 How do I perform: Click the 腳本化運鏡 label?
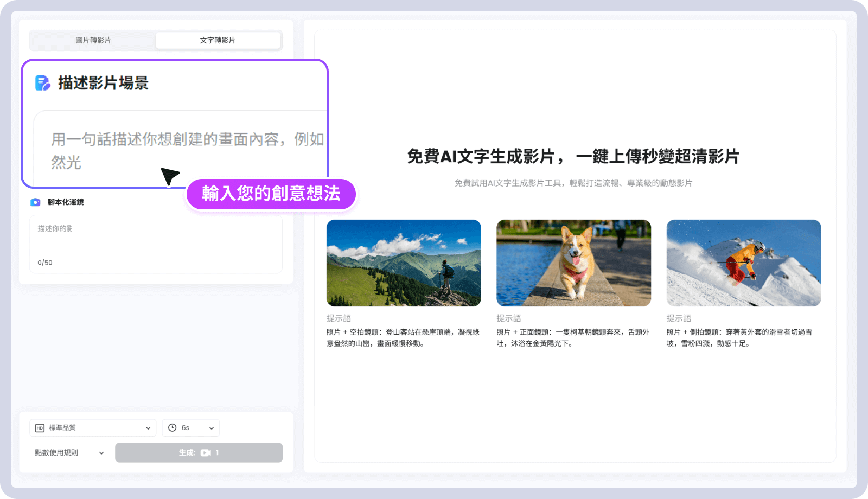coord(66,202)
